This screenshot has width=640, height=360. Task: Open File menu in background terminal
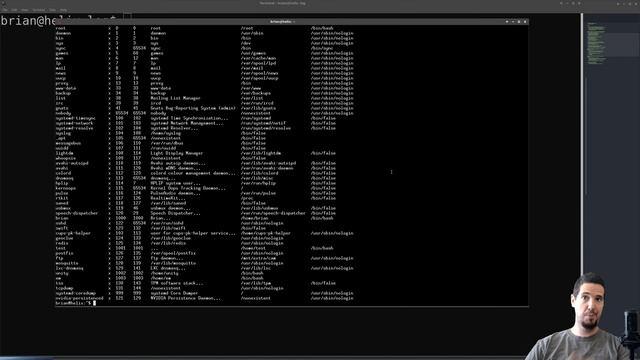(x=5, y=9)
